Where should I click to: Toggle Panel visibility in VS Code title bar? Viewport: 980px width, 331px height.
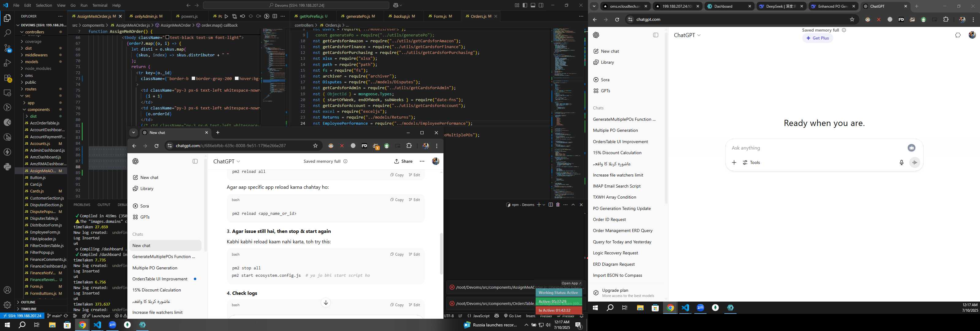pyautogui.click(x=533, y=5)
